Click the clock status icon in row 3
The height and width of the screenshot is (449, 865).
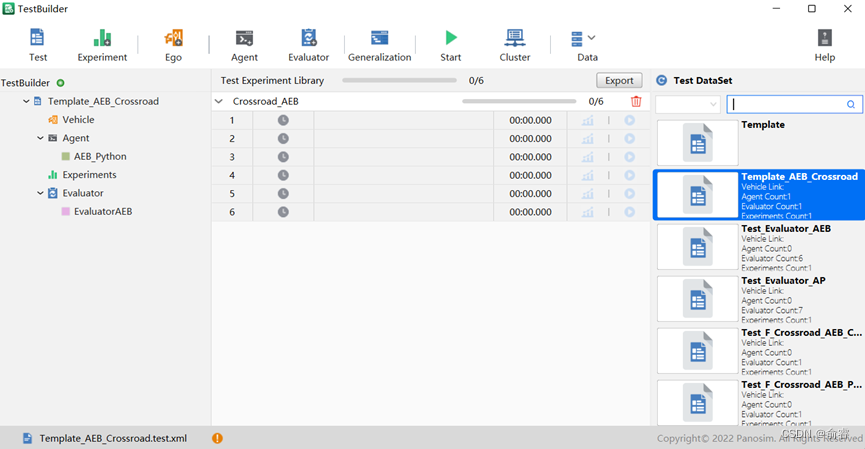click(x=283, y=157)
